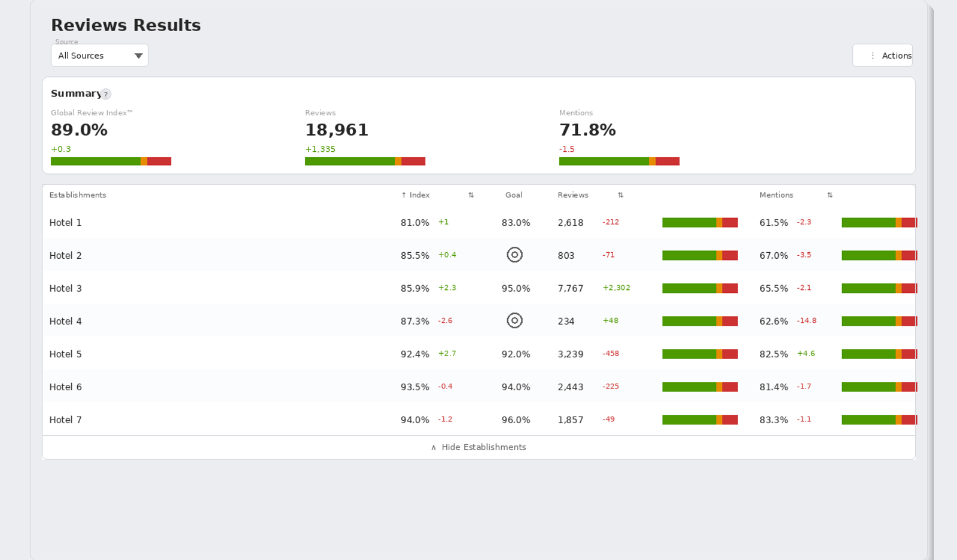Click Hotel 6's 93.5% index value
The width and height of the screenshot is (957, 560).
pos(415,387)
